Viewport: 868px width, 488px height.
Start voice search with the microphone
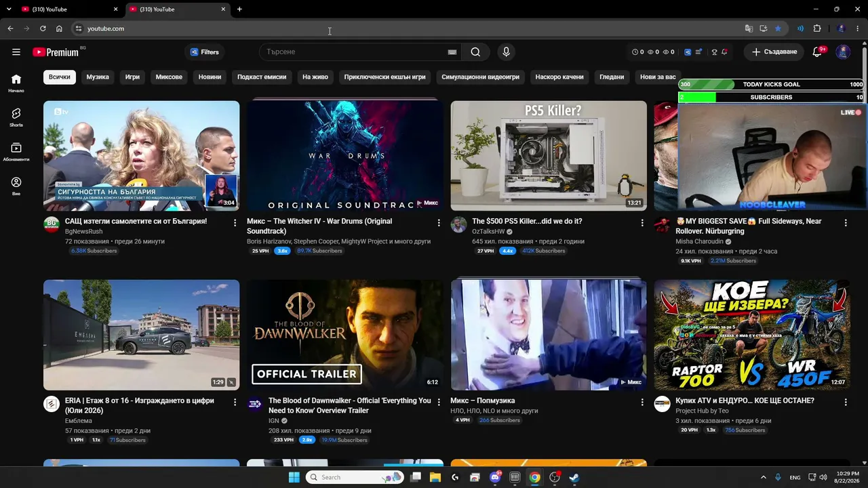[505, 52]
